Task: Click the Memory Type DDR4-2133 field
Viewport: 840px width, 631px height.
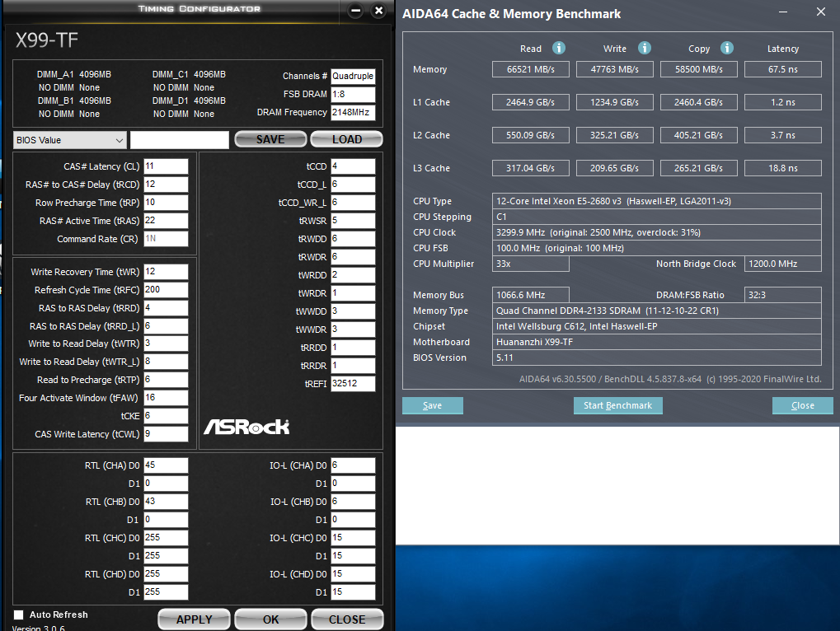Action: tap(657, 311)
